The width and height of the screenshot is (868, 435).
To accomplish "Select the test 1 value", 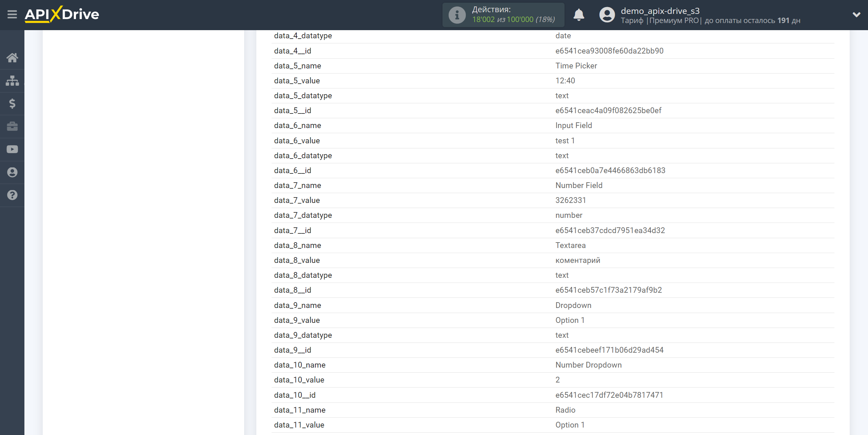I will pos(565,141).
